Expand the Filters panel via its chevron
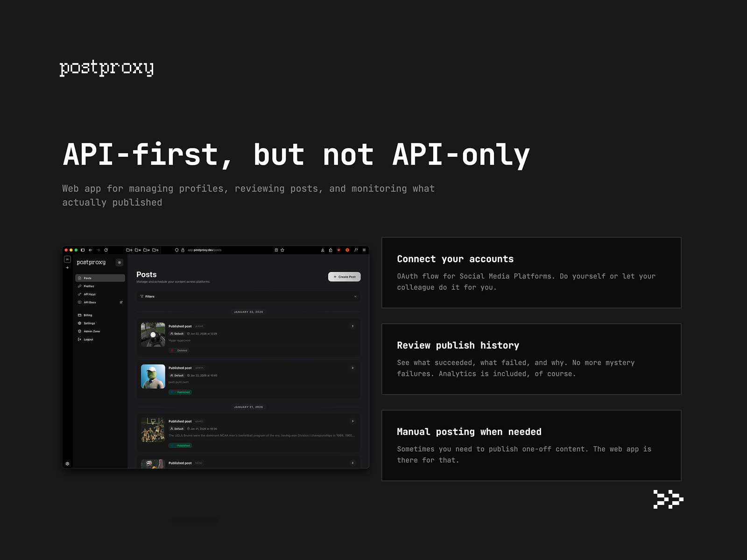 [x=354, y=296]
